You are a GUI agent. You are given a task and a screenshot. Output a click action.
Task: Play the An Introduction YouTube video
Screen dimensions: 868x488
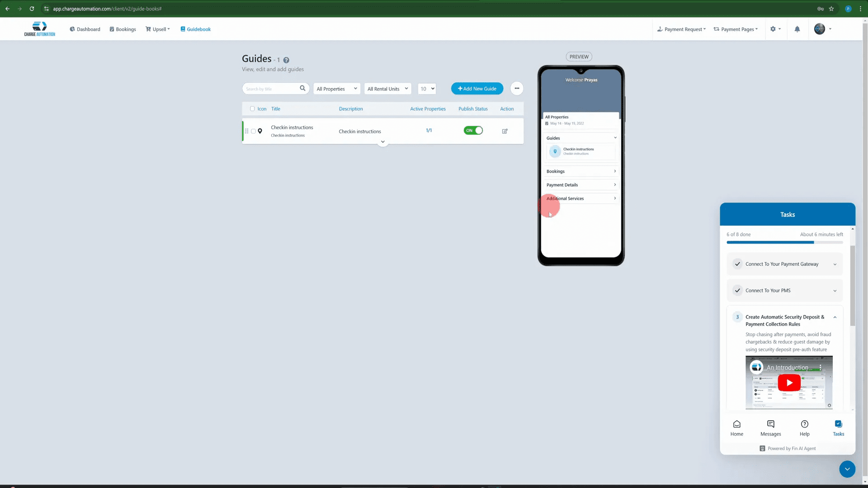pyautogui.click(x=789, y=383)
